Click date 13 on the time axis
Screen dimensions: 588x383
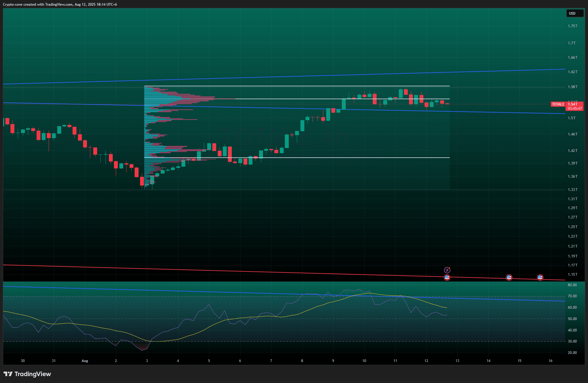[457, 361]
